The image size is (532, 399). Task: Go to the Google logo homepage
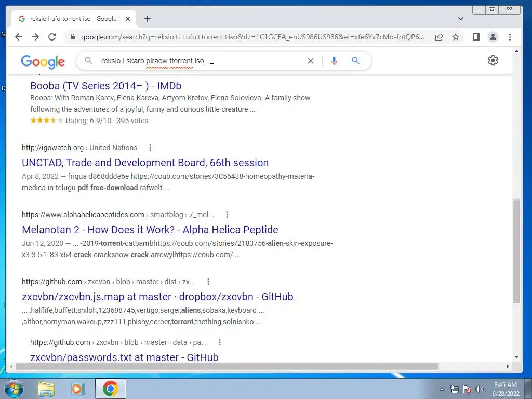(43, 62)
